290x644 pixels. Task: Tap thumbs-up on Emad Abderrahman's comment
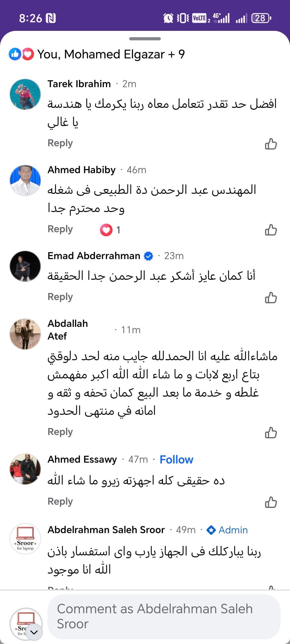[271, 298]
